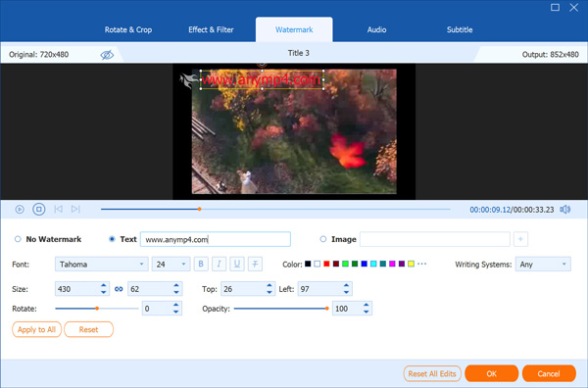Pick the dark green color swatch
The width and height of the screenshot is (588, 388).
pos(355,264)
